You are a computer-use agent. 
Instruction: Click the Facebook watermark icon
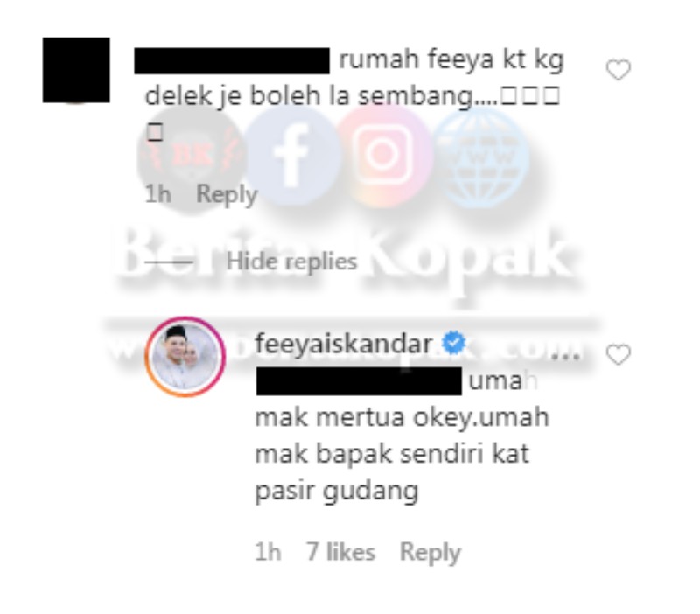coord(292,155)
